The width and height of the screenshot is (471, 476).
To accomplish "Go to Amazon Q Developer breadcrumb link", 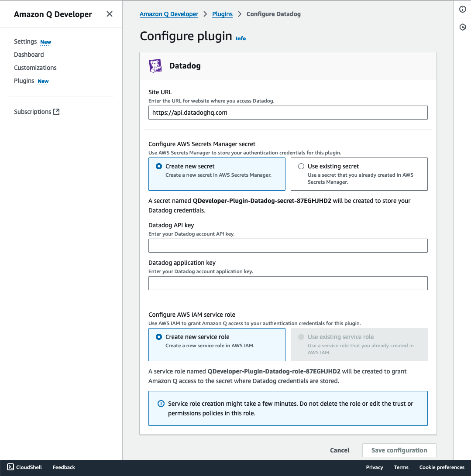I will pos(169,14).
